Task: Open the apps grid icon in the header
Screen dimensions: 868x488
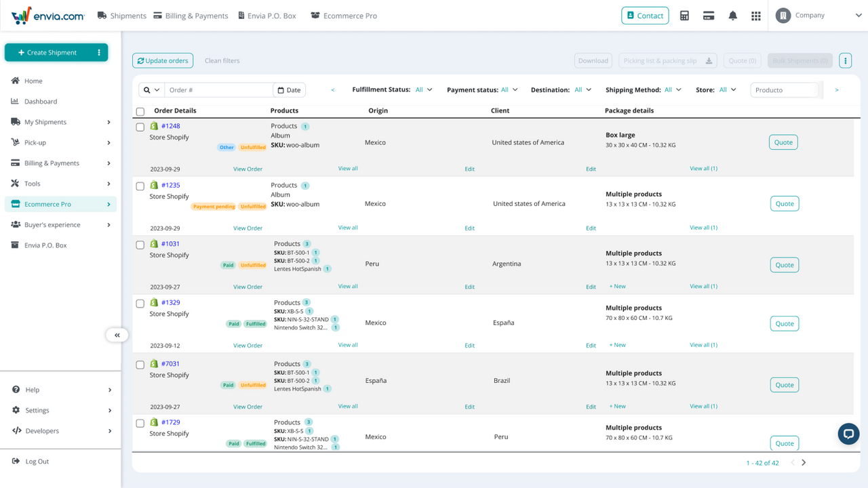Action: click(755, 16)
